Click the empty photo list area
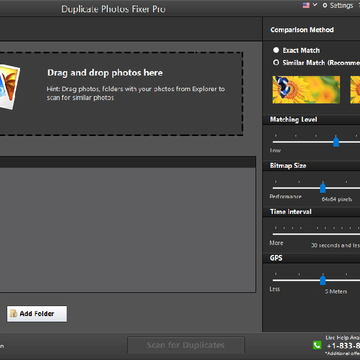This screenshot has width=360, height=360. (128, 230)
